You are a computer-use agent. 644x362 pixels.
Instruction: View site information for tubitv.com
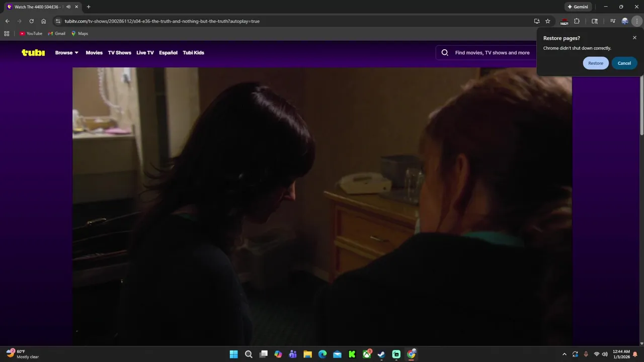pos(58,21)
